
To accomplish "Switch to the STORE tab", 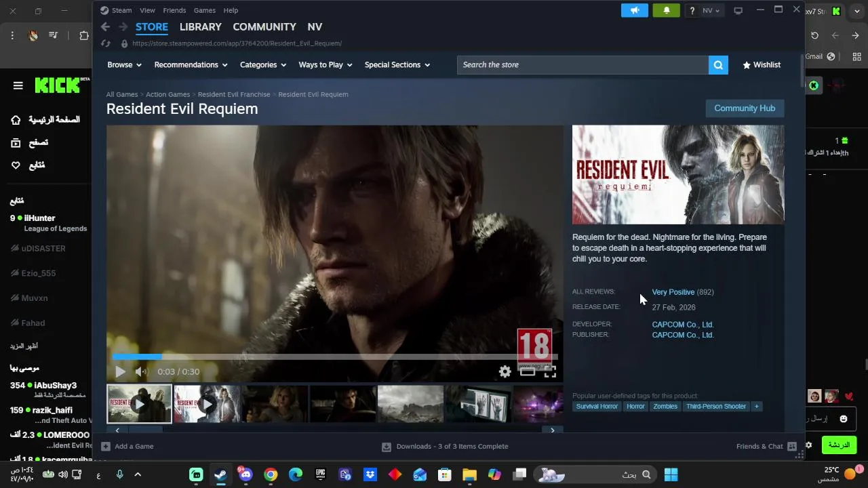I will 152,27.
